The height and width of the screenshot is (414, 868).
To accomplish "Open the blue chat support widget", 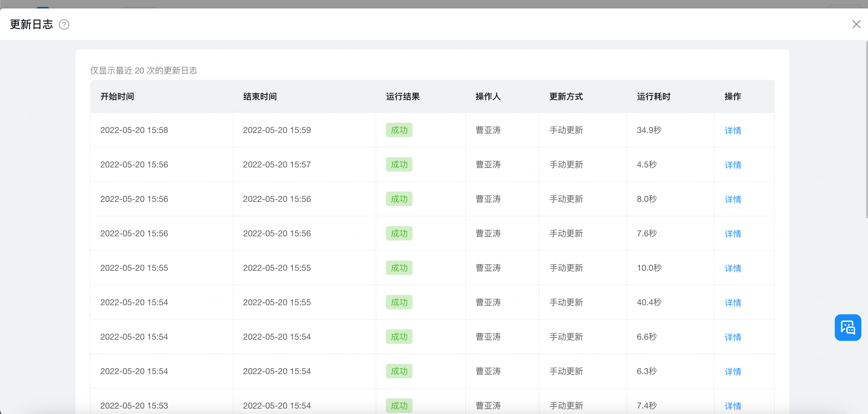I will coord(848,328).
